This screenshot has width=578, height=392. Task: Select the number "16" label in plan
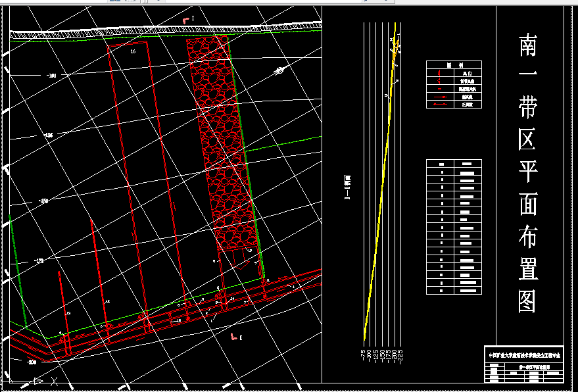pyautogui.click(x=133, y=51)
